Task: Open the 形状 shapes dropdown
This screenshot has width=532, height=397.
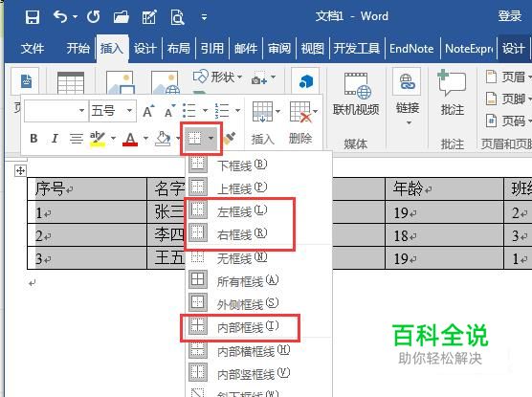Action: coord(218,77)
